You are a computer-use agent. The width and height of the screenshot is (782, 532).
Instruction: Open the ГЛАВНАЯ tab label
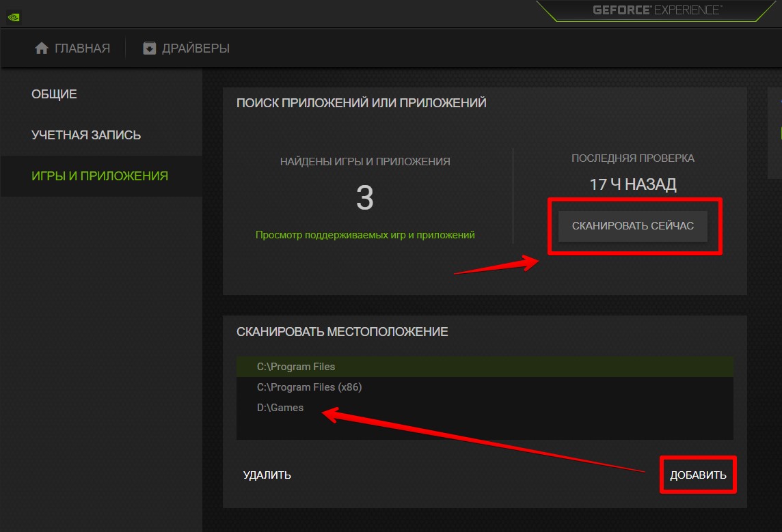tap(82, 48)
